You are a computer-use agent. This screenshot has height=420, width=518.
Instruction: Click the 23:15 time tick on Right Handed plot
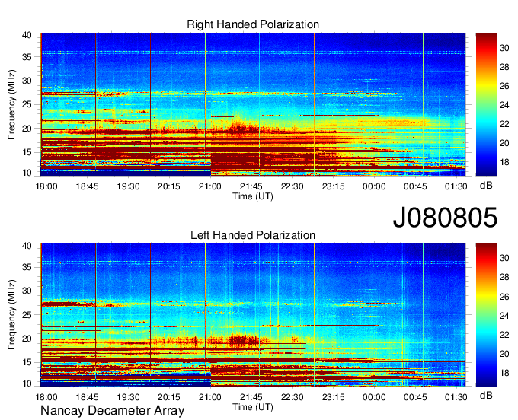coord(333,186)
